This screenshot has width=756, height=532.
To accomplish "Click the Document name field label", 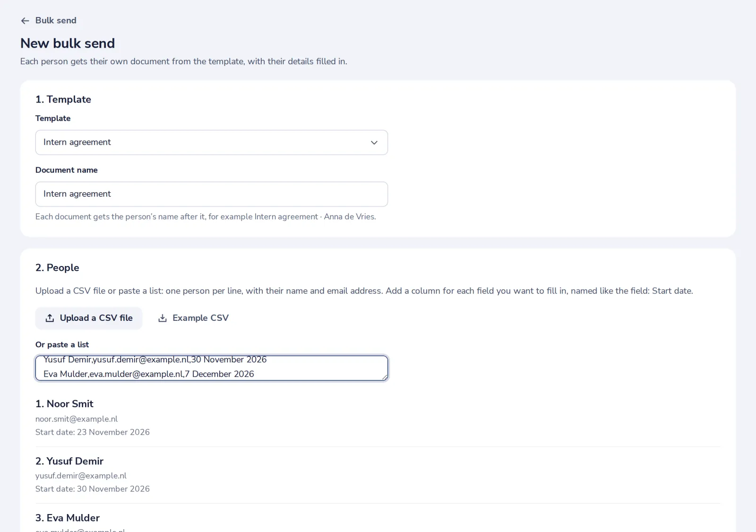I will click(x=67, y=170).
